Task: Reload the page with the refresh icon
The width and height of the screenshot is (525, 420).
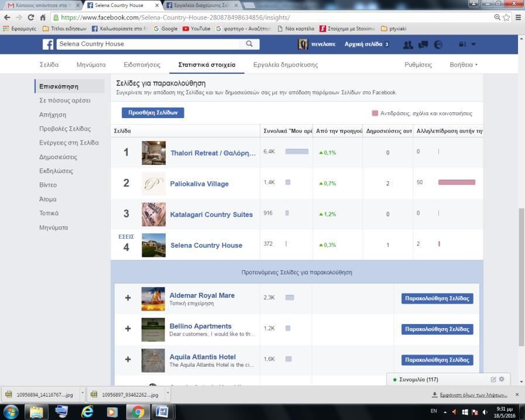Action: [31, 18]
